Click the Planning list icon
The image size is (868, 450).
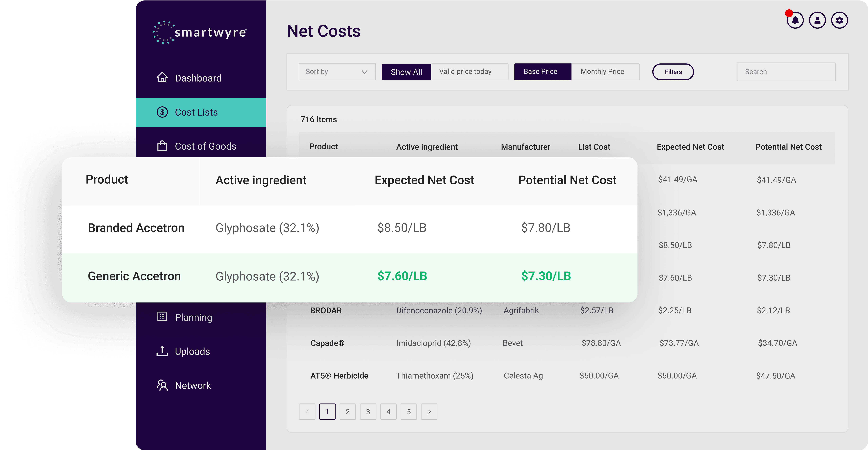click(x=162, y=317)
